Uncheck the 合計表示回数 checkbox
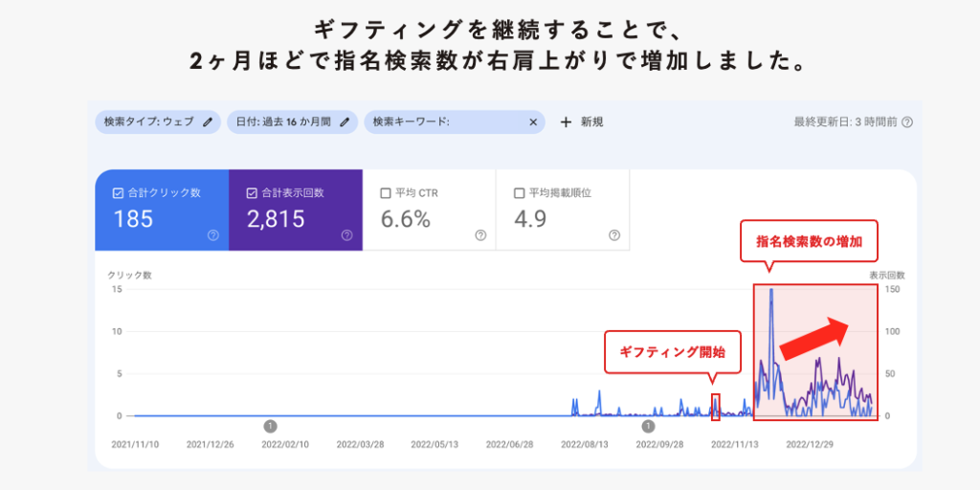 252,192
